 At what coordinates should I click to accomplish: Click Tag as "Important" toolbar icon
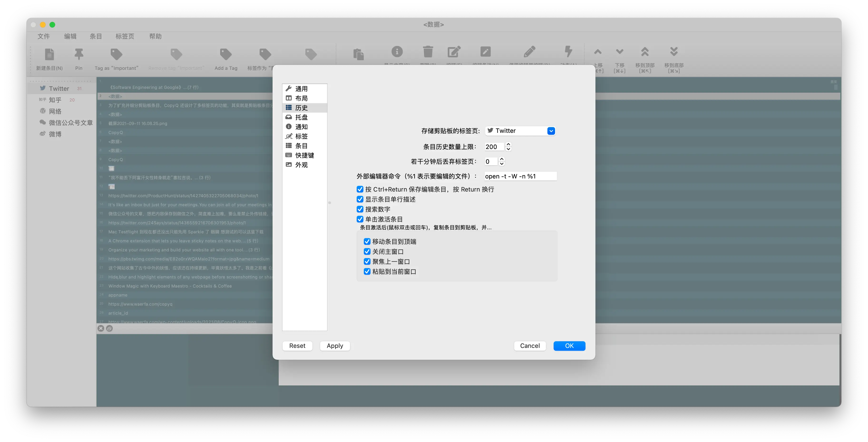point(116,54)
